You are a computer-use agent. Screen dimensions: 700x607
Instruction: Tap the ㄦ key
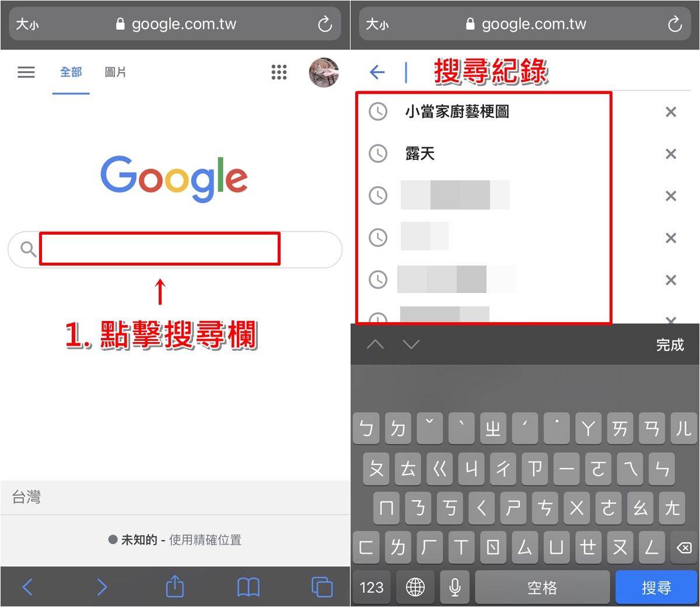pos(684,429)
